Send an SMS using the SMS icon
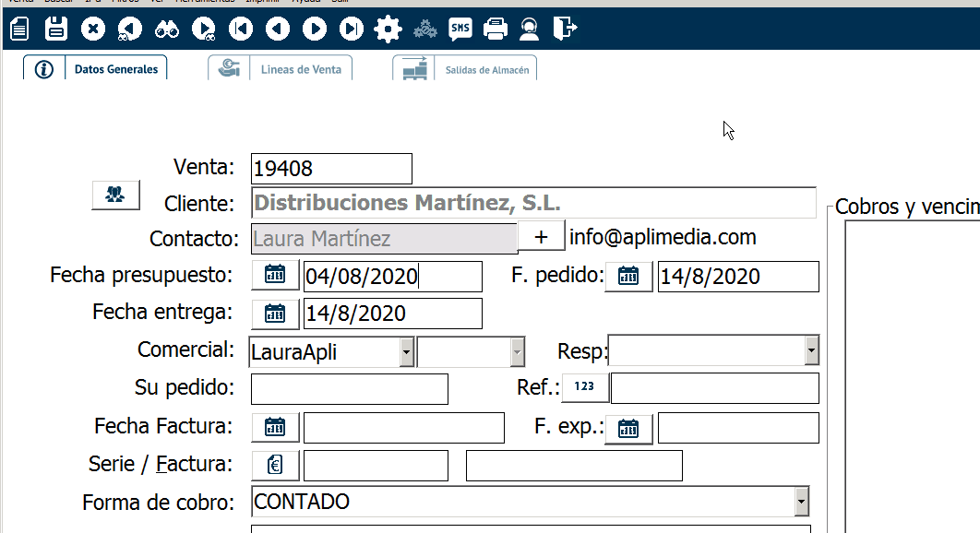Screen dimensions: 980x533 (460, 30)
